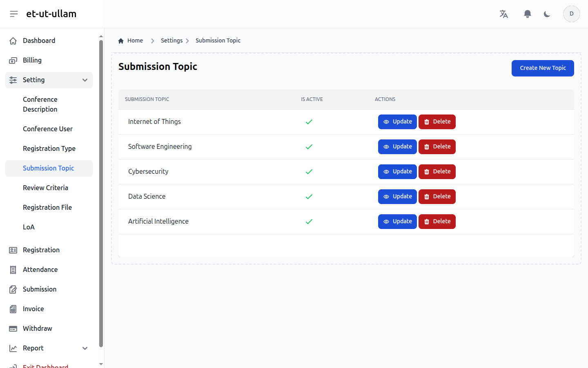Screen dimensions: 588x368
Task: Click the Dashboard home icon in sidebar
Action: click(x=13, y=41)
